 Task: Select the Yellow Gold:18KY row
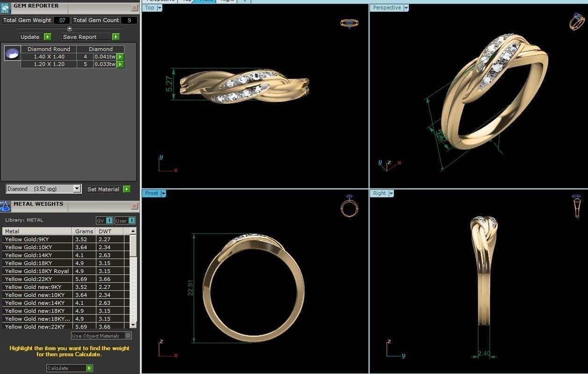66,263
